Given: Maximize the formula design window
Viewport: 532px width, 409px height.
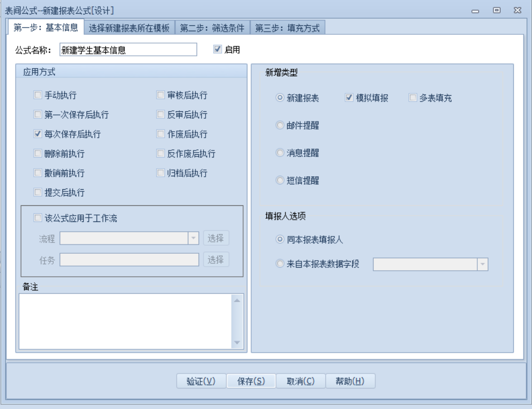Looking at the screenshot, I should 497,10.
